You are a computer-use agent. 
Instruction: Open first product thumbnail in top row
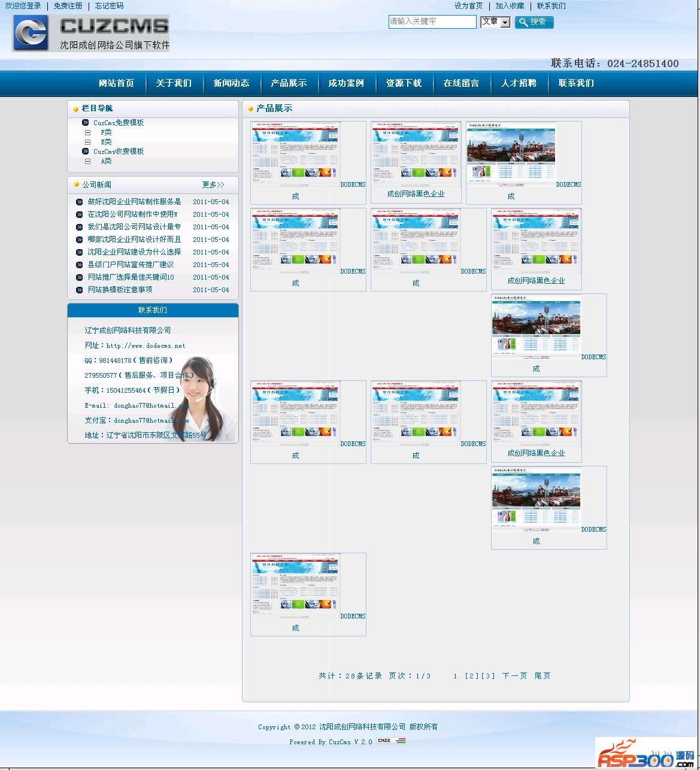click(x=296, y=154)
